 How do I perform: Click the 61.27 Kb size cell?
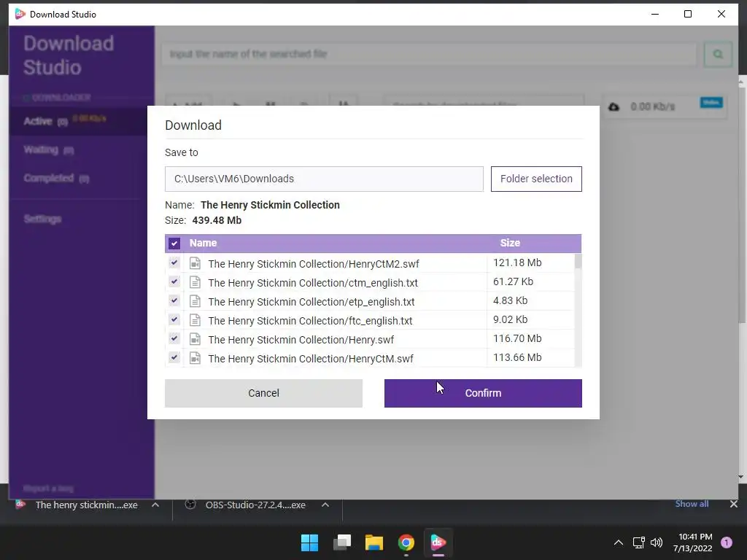pos(513,282)
